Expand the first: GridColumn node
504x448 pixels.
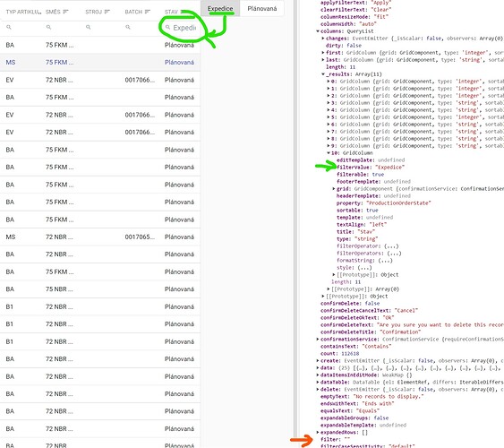tap(322, 53)
